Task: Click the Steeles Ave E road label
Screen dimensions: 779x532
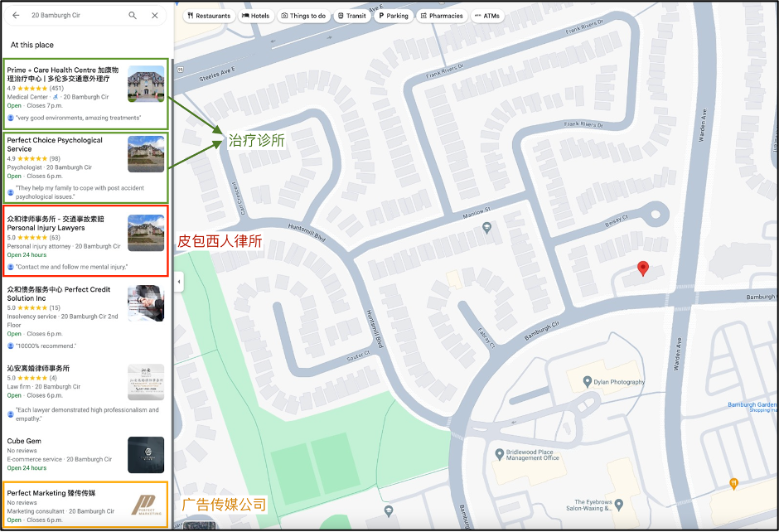Action: pos(217,74)
